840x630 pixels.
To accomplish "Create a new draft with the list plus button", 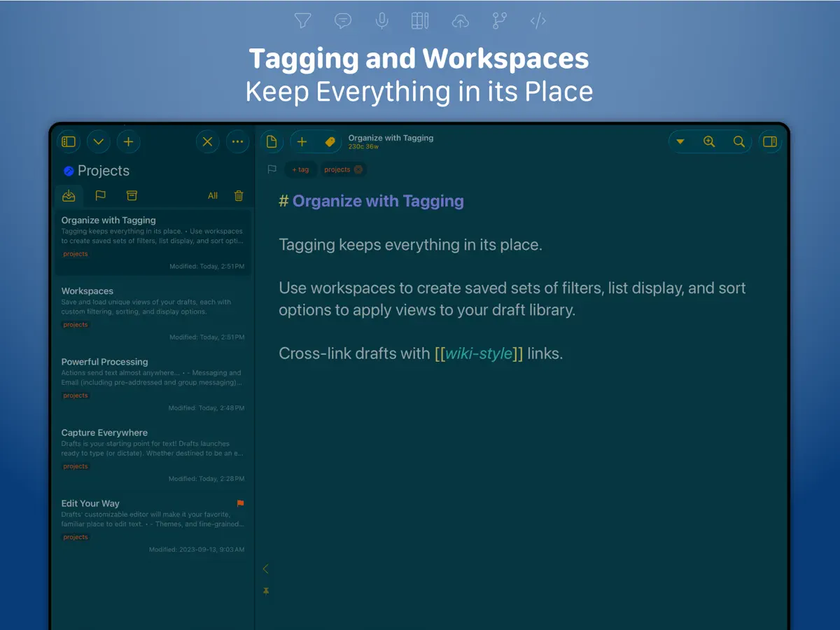I will click(128, 142).
